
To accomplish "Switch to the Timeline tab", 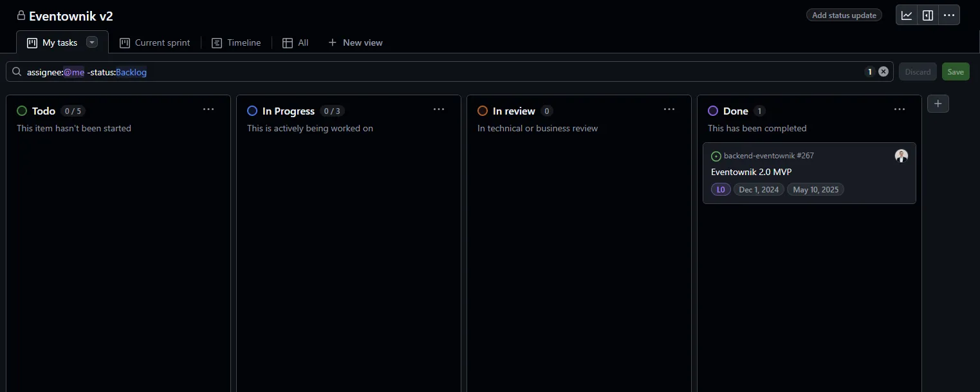I will click(236, 42).
